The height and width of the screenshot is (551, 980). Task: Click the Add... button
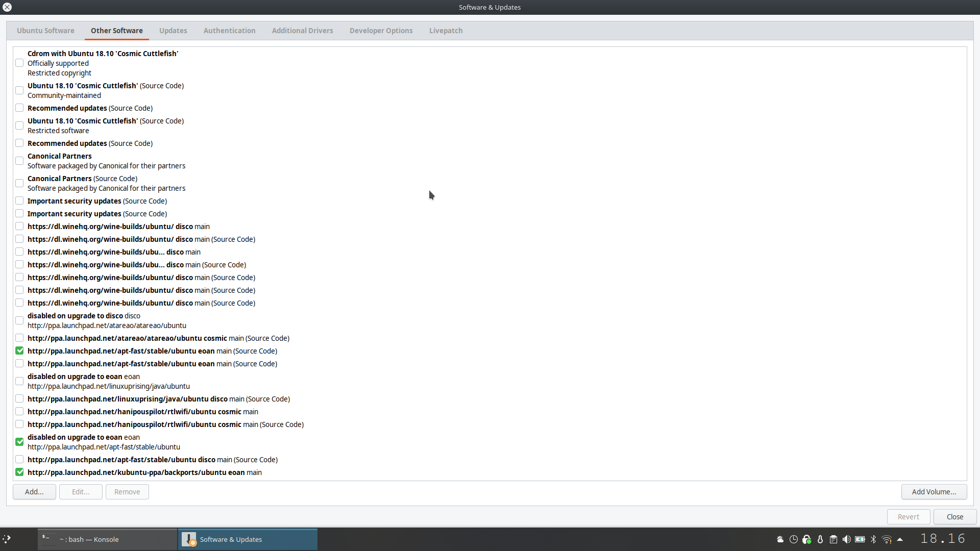point(34,492)
